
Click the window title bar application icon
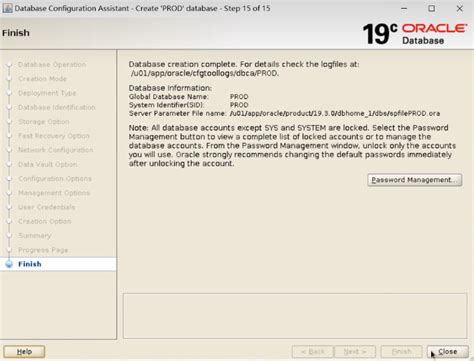tap(7, 8)
